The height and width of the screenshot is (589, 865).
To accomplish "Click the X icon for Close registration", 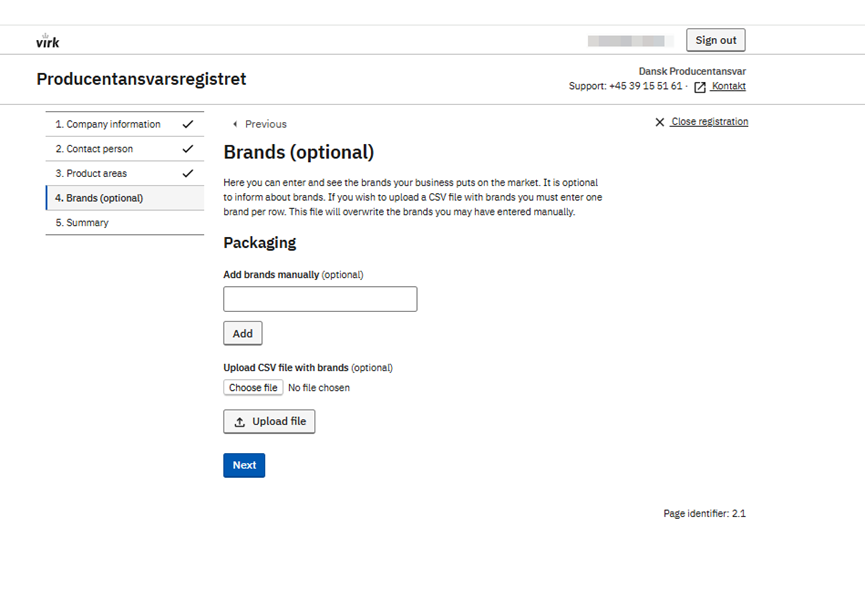I will point(659,122).
